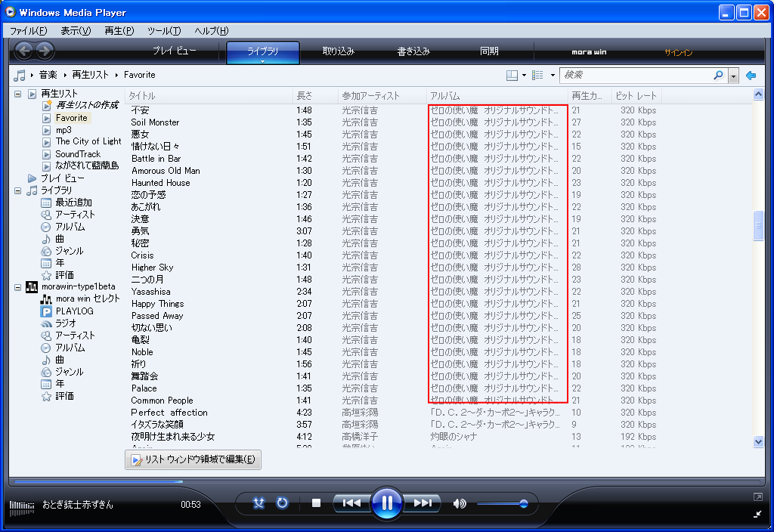Switch to the 取り込み tab
The image size is (774, 532).
(x=338, y=51)
